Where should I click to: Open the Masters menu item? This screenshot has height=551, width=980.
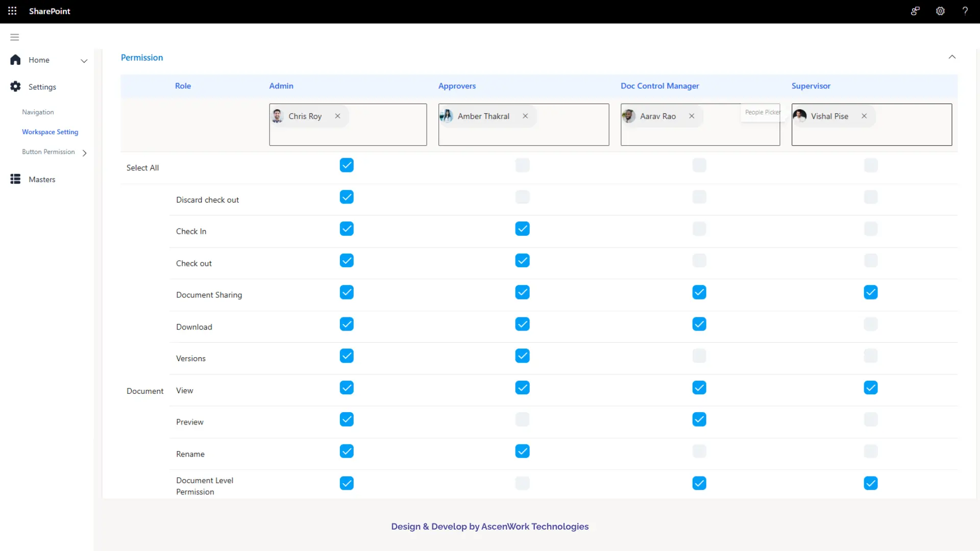pos(42,179)
